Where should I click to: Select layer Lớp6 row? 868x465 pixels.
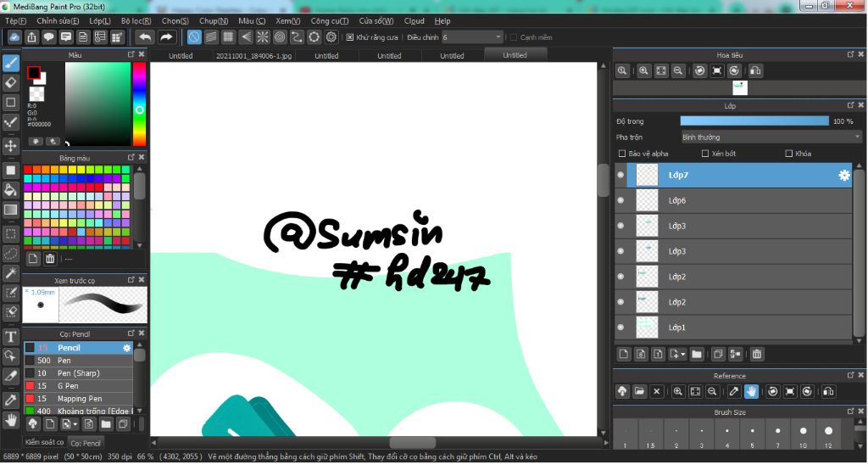[x=733, y=200]
